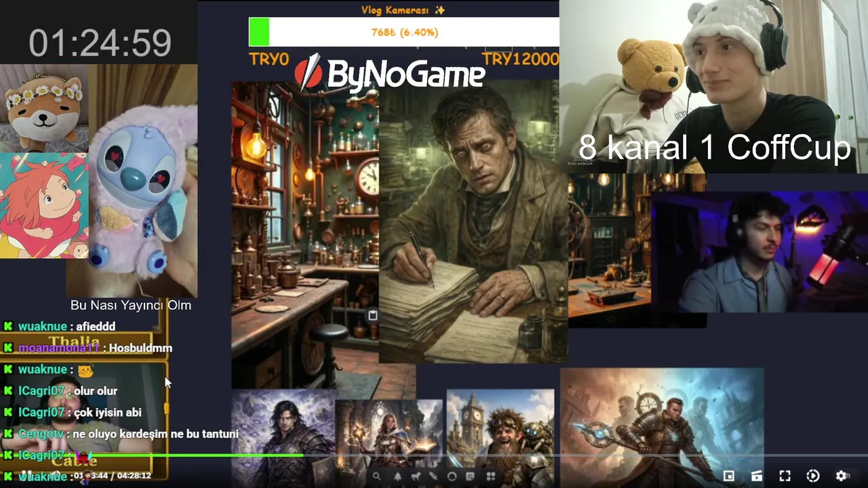Click the Cengotv username in chat
The height and width of the screenshot is (488, 868).
[x=41, y=433]
